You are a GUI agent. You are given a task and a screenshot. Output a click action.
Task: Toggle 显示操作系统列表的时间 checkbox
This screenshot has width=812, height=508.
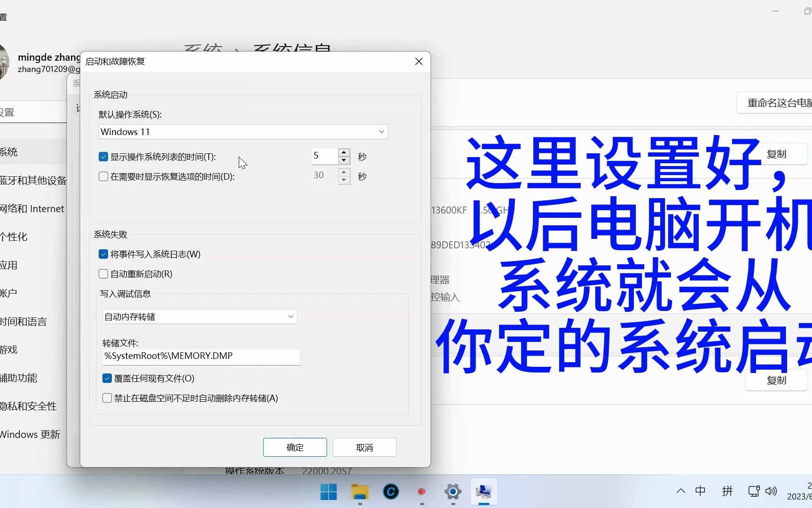[x=103, y=157]
